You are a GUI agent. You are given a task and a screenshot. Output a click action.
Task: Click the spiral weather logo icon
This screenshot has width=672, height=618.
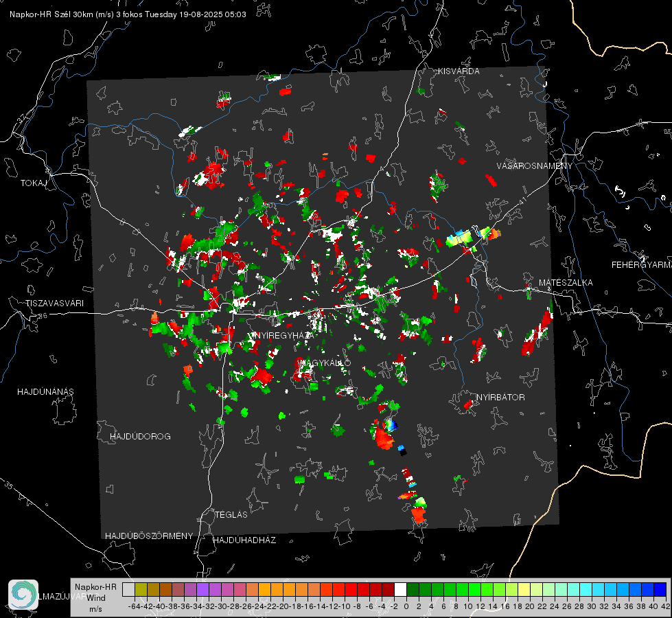23,595
